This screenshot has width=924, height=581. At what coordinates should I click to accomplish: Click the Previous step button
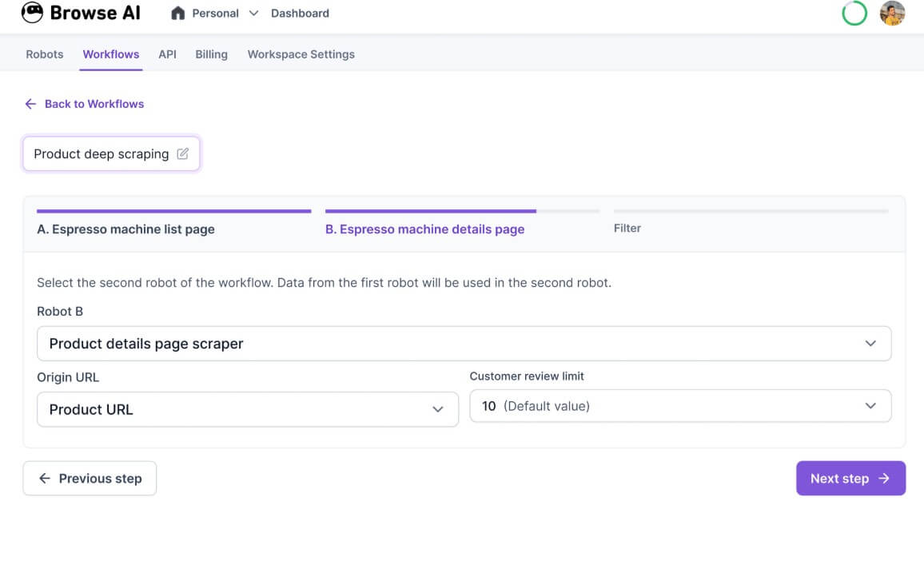[x=90, y=479]
